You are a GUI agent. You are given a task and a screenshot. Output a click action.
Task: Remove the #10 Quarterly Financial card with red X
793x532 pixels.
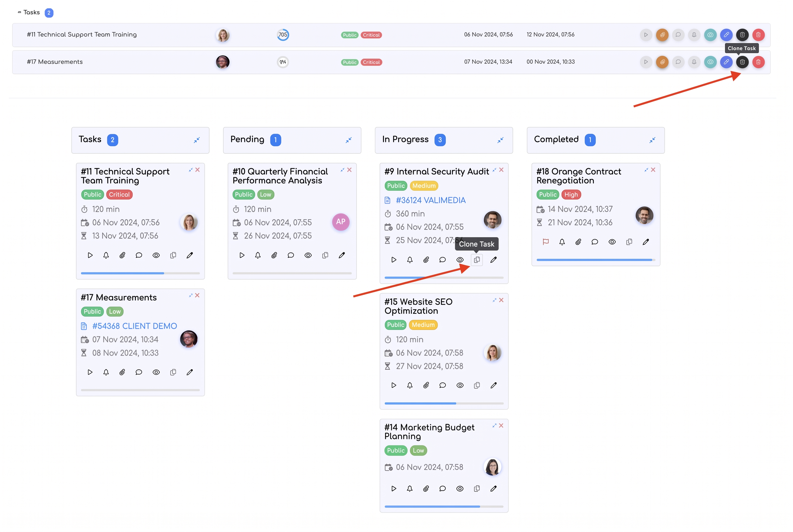click(349, 170)
